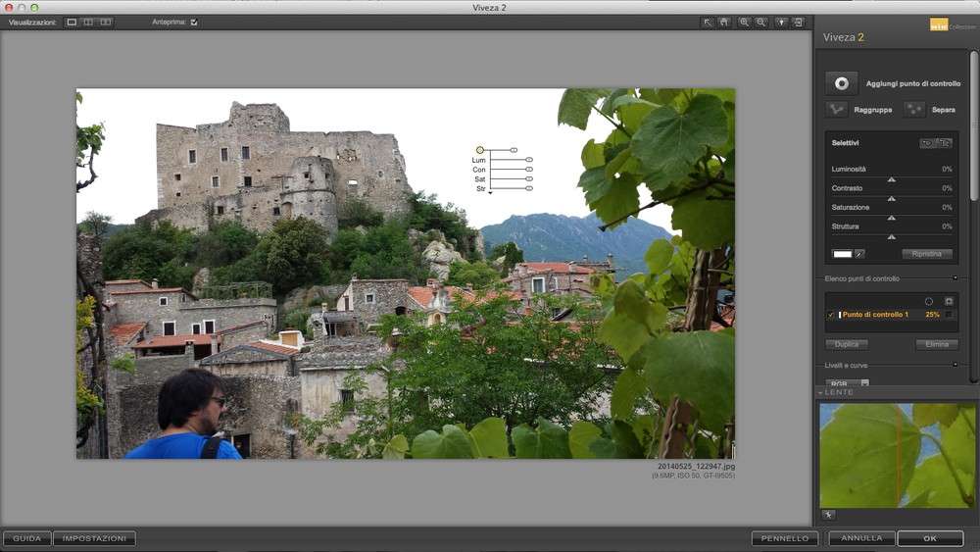Toggle the Anteprima checkbox
Image resolution: width=980 pixels, height=552 pixels.
coord(194,22)
